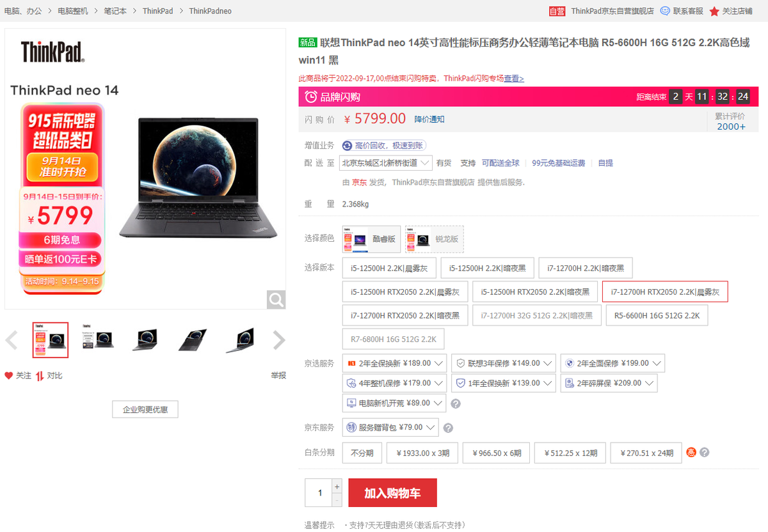Click quantity input field showing 1

pyautogui.click(x=319, y=493)
